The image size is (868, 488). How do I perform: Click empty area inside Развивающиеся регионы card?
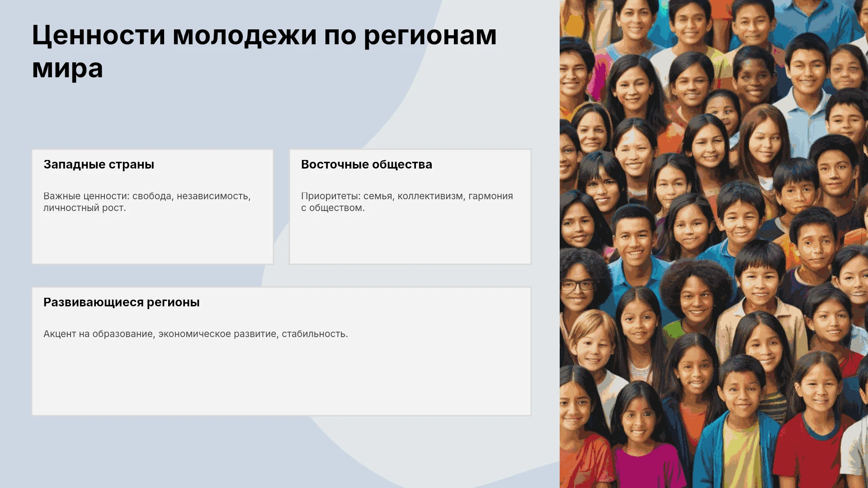tap(281, 380)
